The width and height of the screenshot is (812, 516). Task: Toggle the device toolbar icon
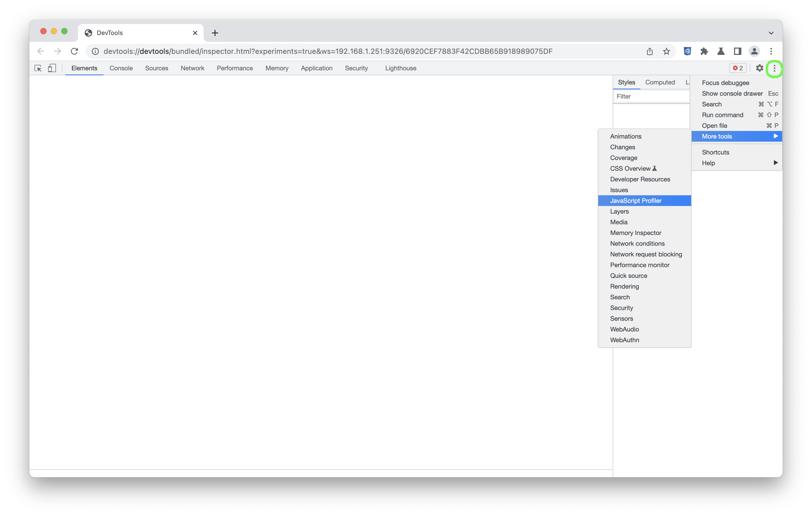(52, 68)
